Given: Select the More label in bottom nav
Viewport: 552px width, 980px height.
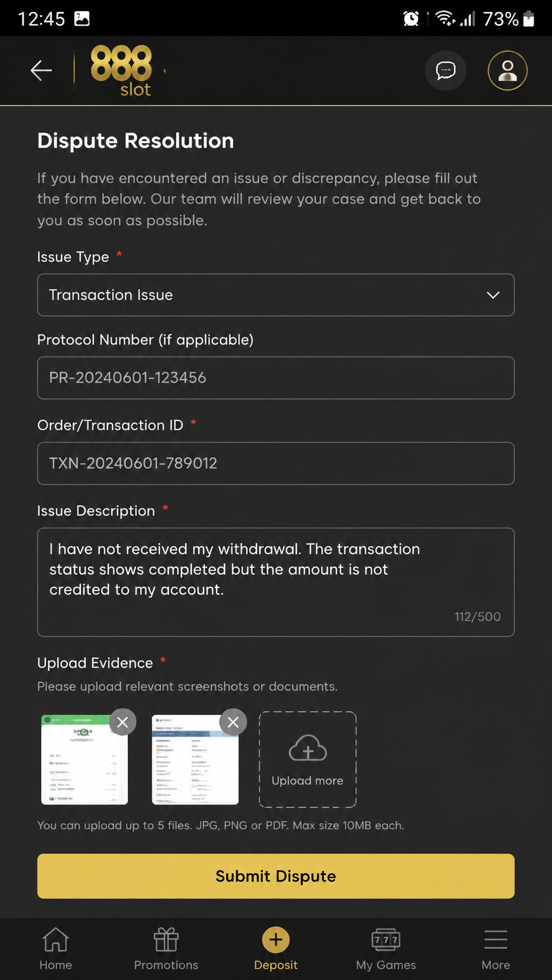Looking at the screenshot, I should pyautogui.click(x=496, y=965).
